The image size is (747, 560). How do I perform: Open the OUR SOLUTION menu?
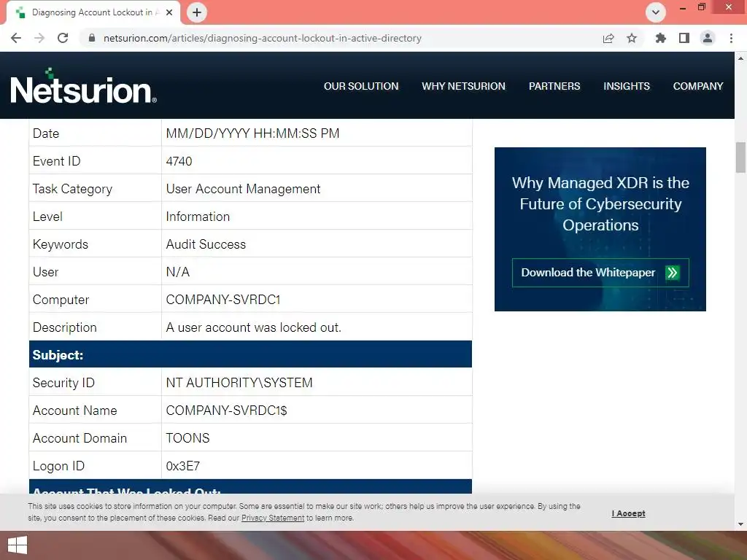361,86
